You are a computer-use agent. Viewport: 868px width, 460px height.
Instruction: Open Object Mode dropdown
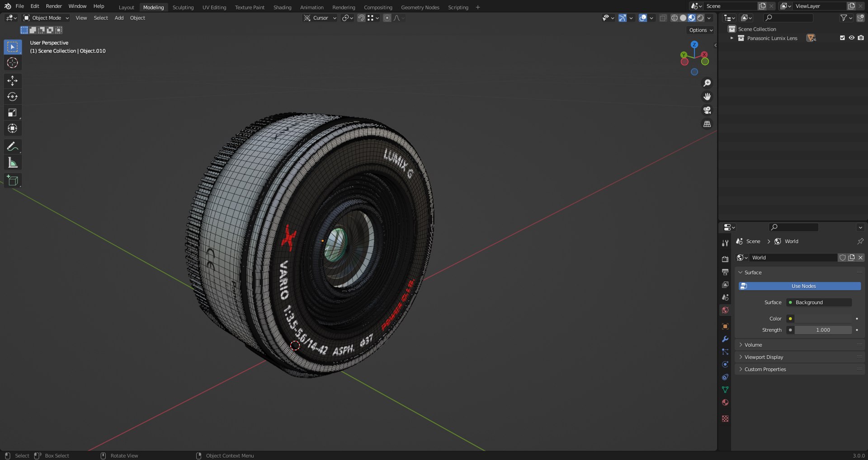(x=46, y=18)
